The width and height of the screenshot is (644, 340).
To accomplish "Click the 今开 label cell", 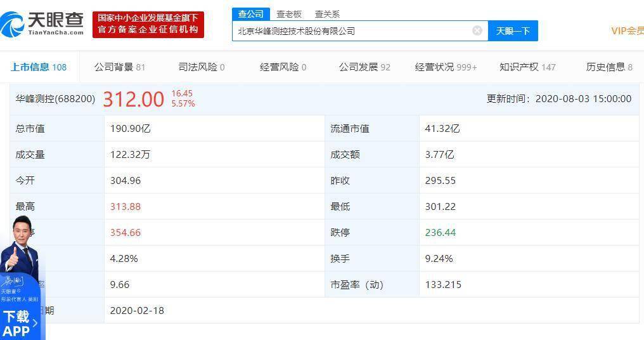I will click(x=57, y=181).
